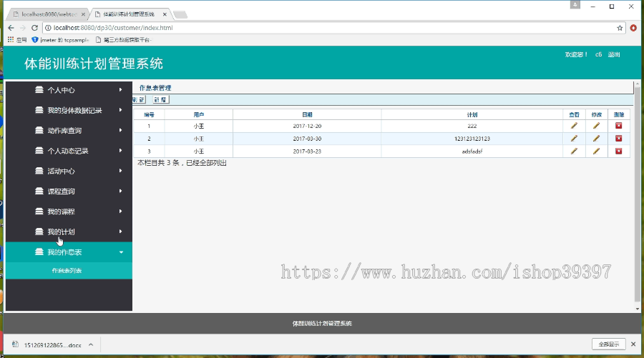Click the c6 username link
Viewport: 644px width, 358px height.
point(598,54)
